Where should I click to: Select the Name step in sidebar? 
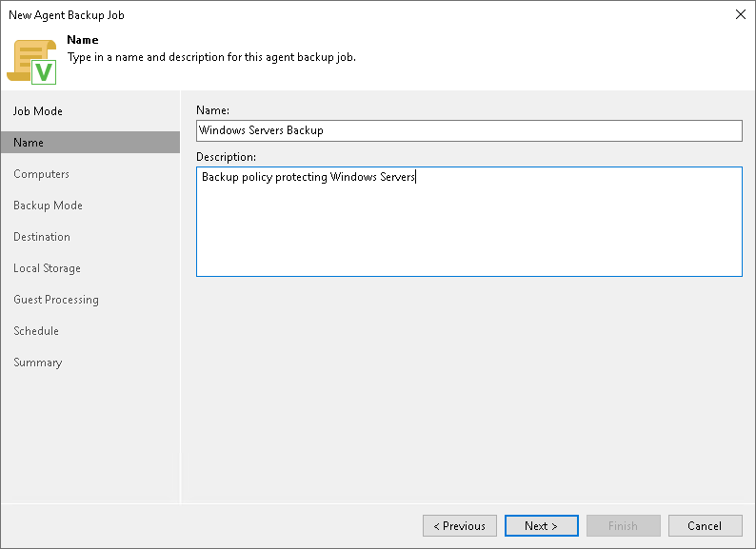click(29, 143)
